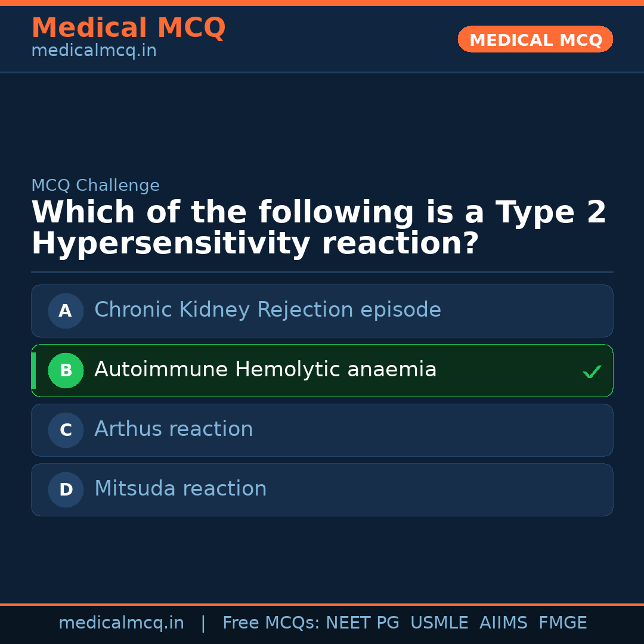Click the green checkmark icon
Screen dimensions: 644x644
(x=592, y=371)
